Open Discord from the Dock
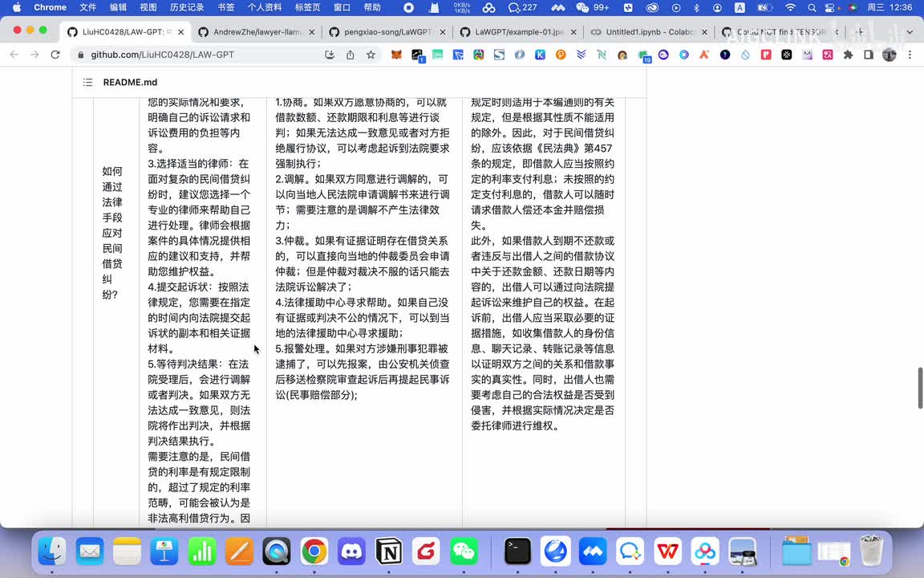The width and height of the screenshot is (924, 578). click(351, 552)
